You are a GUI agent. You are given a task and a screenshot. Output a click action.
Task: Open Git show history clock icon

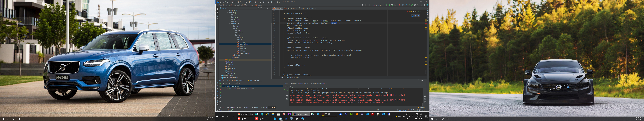pyautogui.click(x=415, y=5)
